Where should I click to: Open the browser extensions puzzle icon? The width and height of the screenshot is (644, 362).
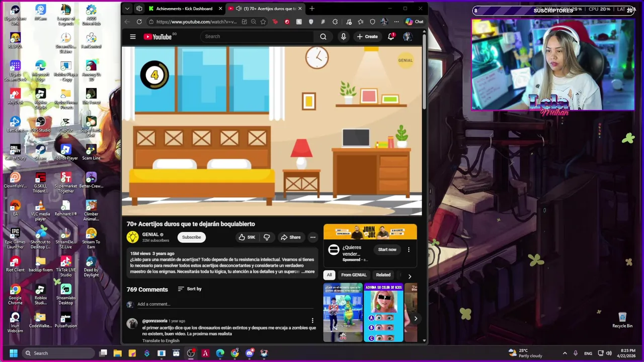335,22
